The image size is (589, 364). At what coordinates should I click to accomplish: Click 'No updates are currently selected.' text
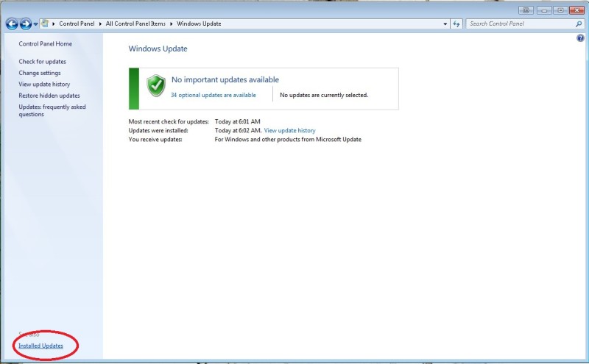(324, 95)
